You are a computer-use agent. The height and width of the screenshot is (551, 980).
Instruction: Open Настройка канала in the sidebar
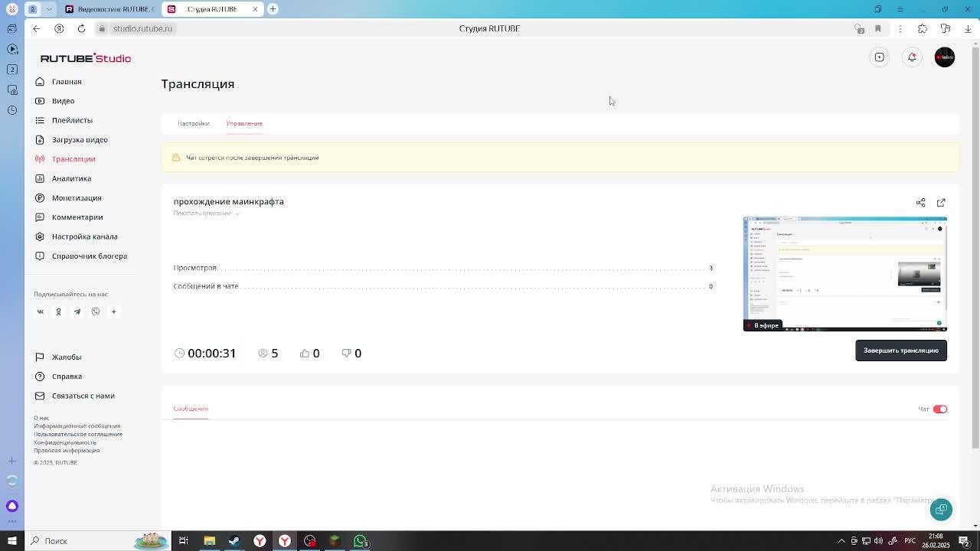(x=84, y=236)
